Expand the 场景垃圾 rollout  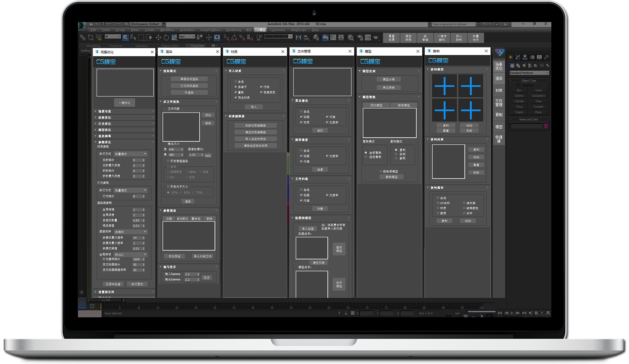(x=124, y=111)
